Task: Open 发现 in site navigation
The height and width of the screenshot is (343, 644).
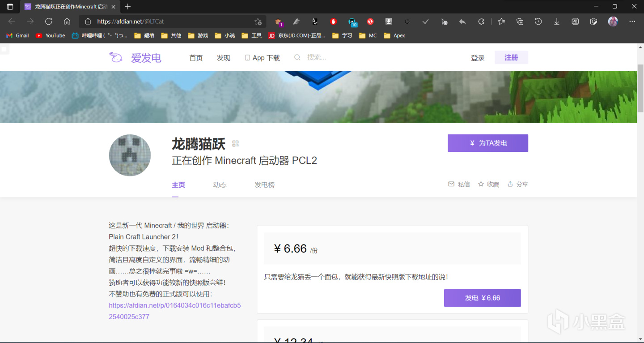Action: (223, 58)
